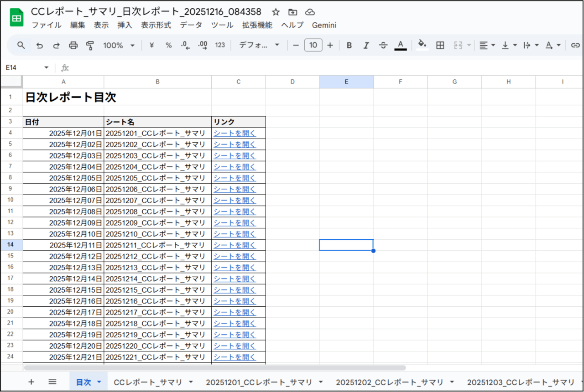Toggle italic formatting
This screenshot has height=392, width=584.
[366, 45]
